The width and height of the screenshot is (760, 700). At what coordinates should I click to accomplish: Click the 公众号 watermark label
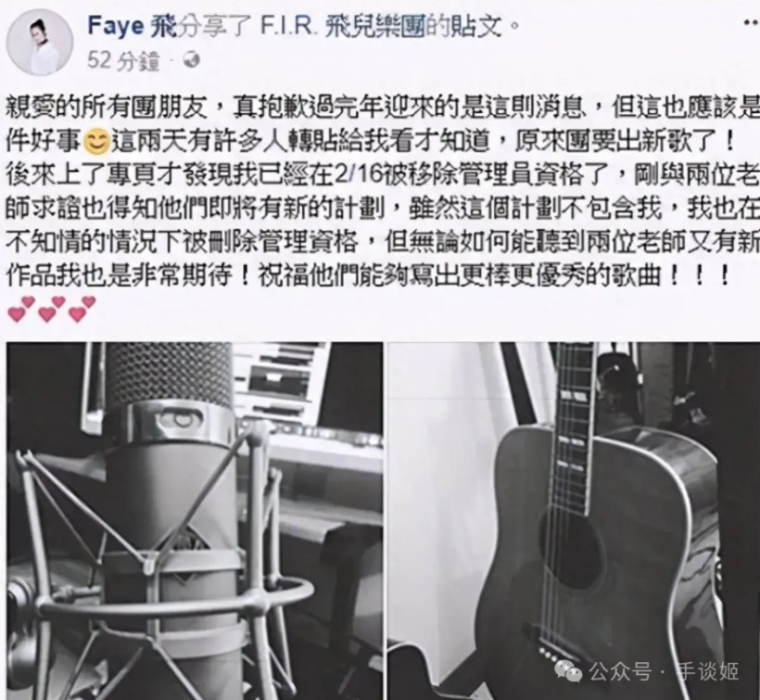620,672
